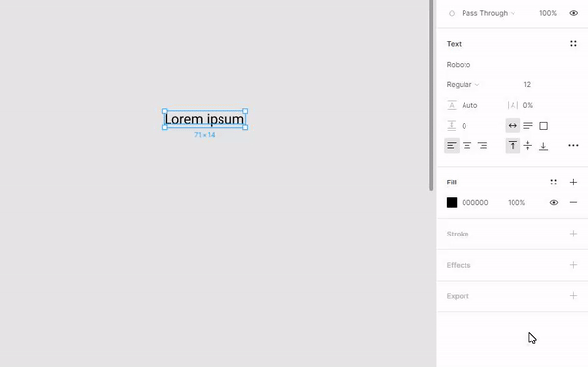Open the Regular font weight dropdown
The height and width of the screenshot is (367, 588).
[463, 85]
